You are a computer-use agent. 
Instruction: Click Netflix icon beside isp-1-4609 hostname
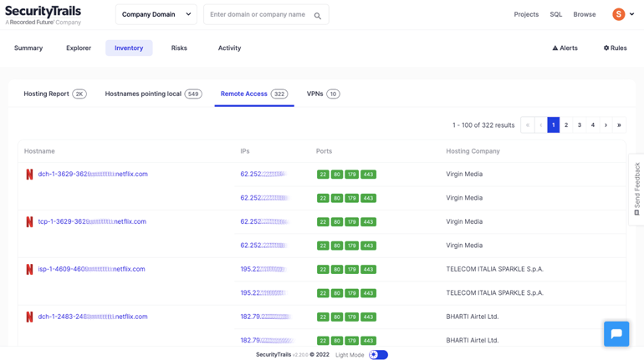(x=29, y=270)
